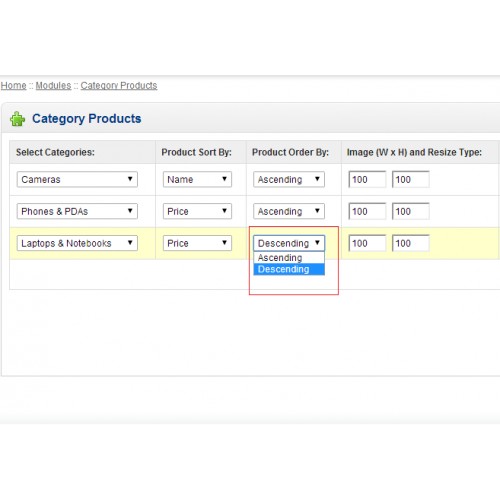The height and width of the screenshot is (500, 500).
Task: Expand the Ascending order dropdown for Cameras
Action: coord(289,179)
